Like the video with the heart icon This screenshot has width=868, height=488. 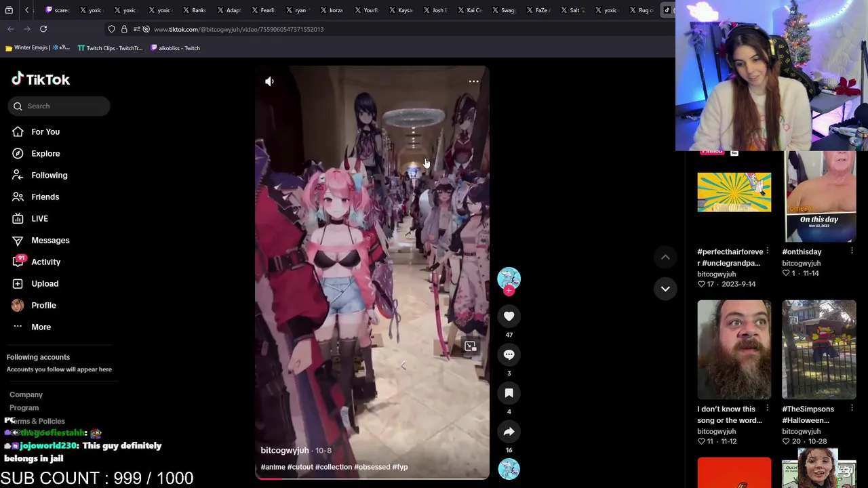pyautogui.click(x=509, y=316)
